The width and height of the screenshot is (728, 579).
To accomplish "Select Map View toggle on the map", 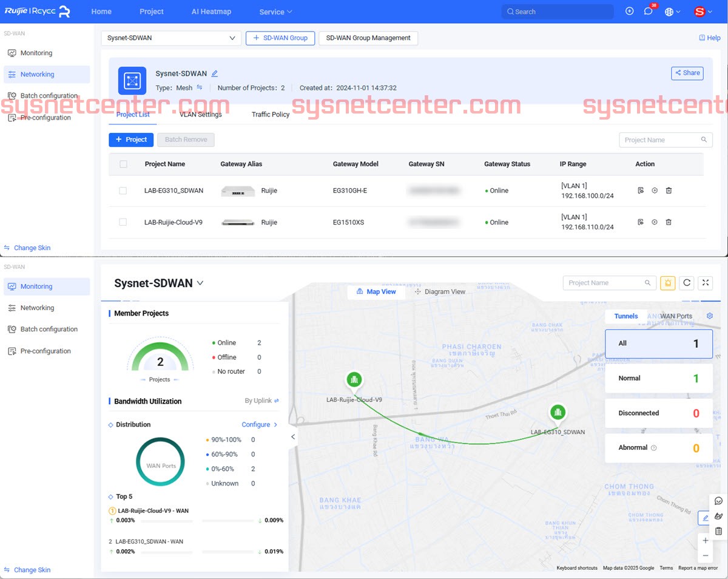I will click(376, 292).
